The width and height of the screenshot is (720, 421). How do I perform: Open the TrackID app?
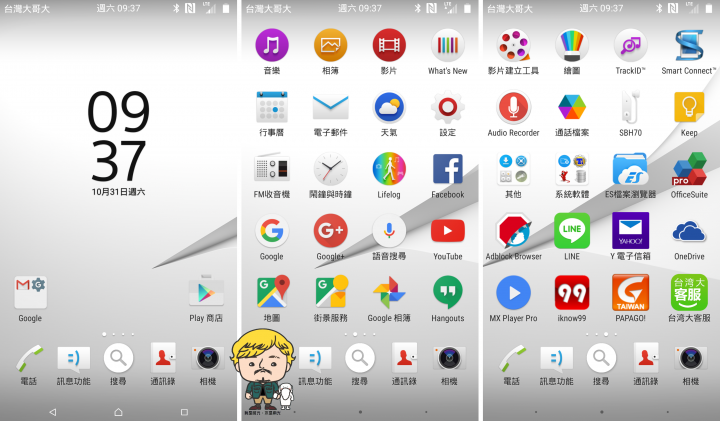coord(630,45)
